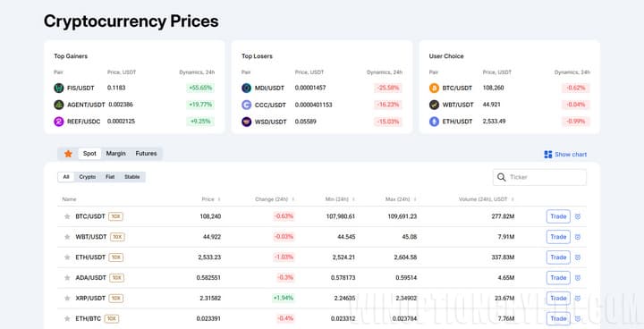
Task: Sort table by Volume (24h), USDT column
Action: coord(487,199)
